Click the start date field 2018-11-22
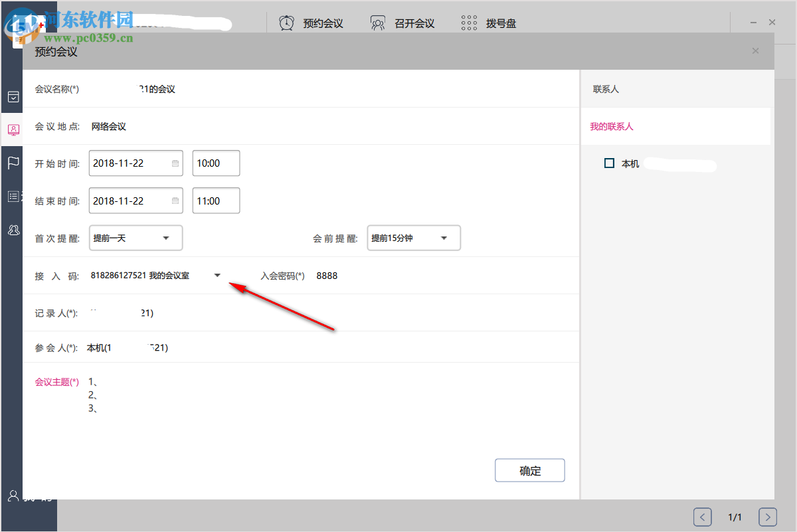This screenshot has width=797, height=532. coord(136,163)
